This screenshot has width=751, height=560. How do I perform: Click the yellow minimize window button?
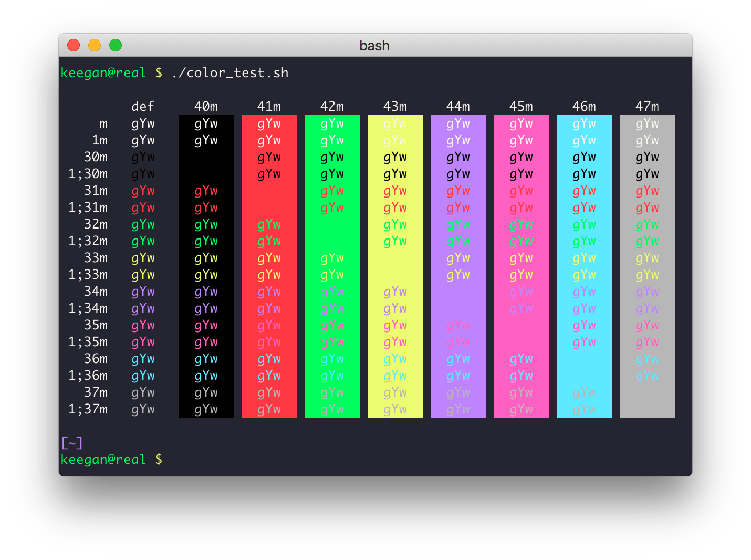pyautogui.click(x=95, y=46)
